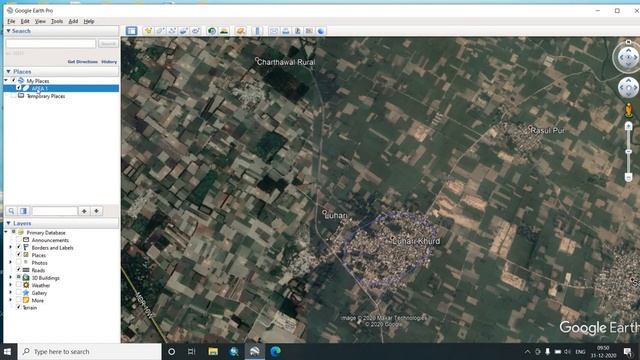
Task: Click the Print toolbar icon
Action: click(285, 31)
